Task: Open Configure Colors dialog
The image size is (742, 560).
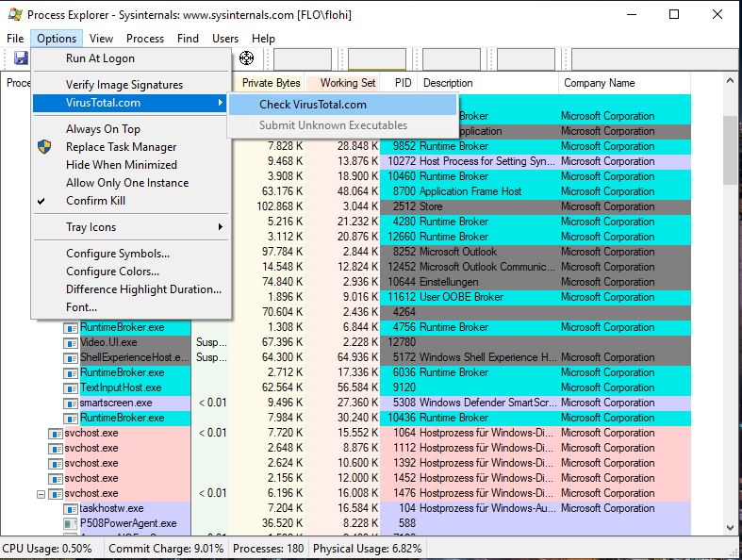Action: click(x=131, y=272)
